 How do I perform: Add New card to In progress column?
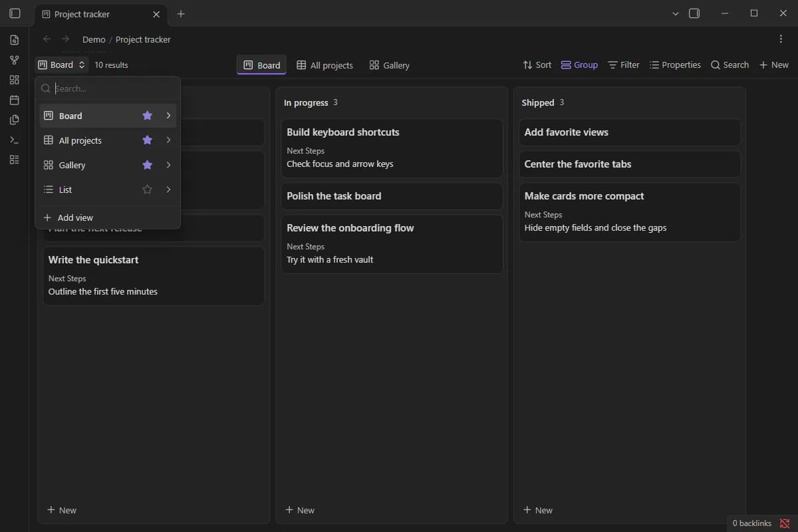coord(300,510)
